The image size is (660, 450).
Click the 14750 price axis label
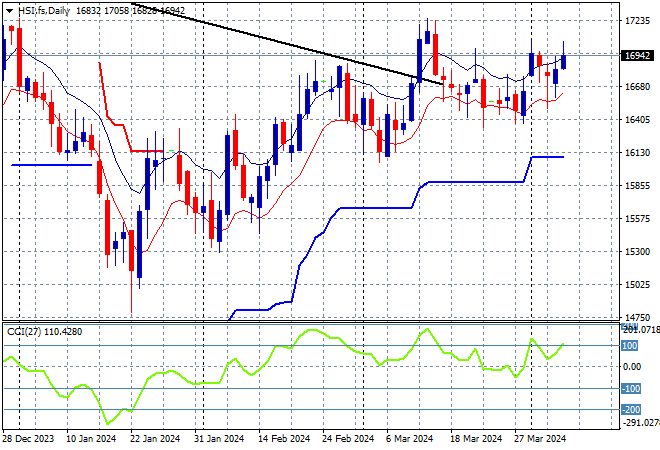[x=637, y=317]
